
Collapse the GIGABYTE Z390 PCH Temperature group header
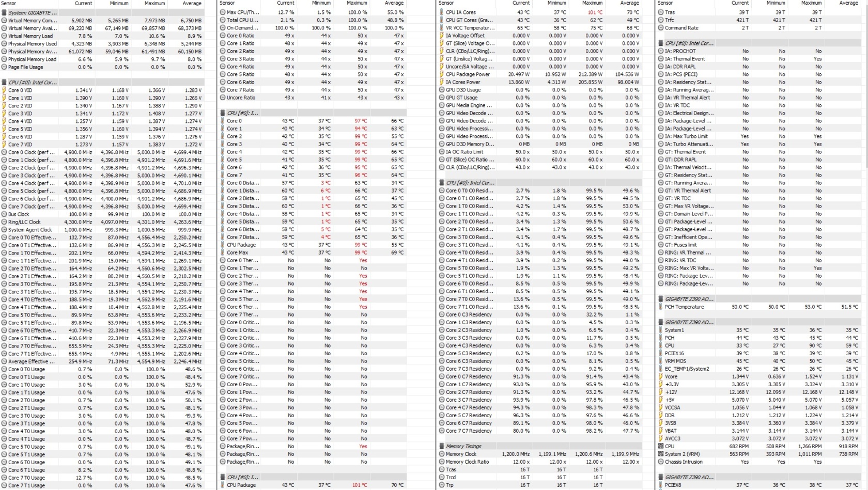point(661,299)
